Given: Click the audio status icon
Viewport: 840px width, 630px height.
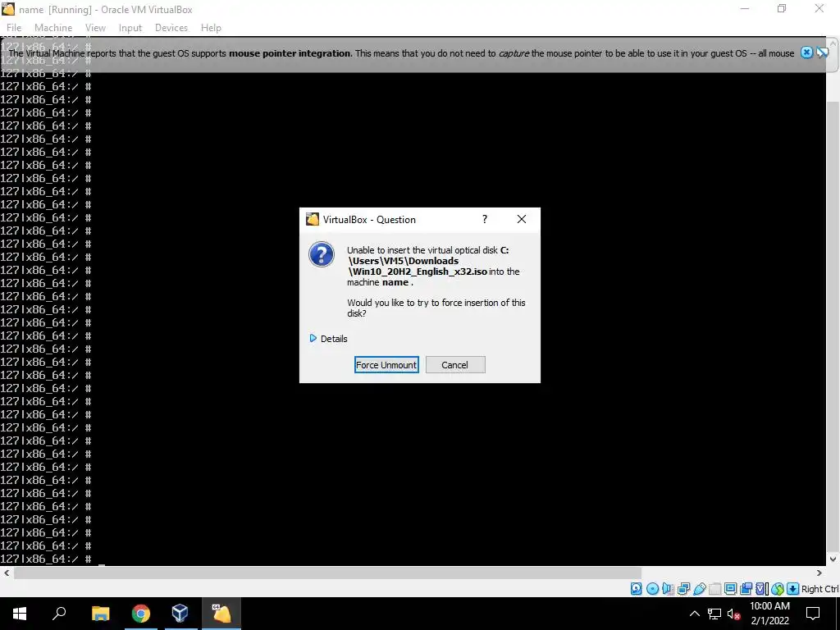Looking at the screenshot, I should coord(668,589).
